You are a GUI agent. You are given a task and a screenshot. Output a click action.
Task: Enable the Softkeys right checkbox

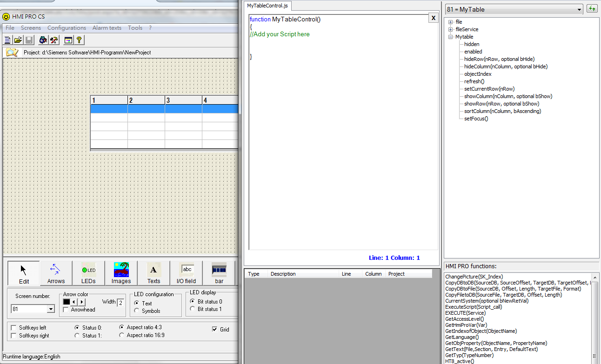pos(13,336)
